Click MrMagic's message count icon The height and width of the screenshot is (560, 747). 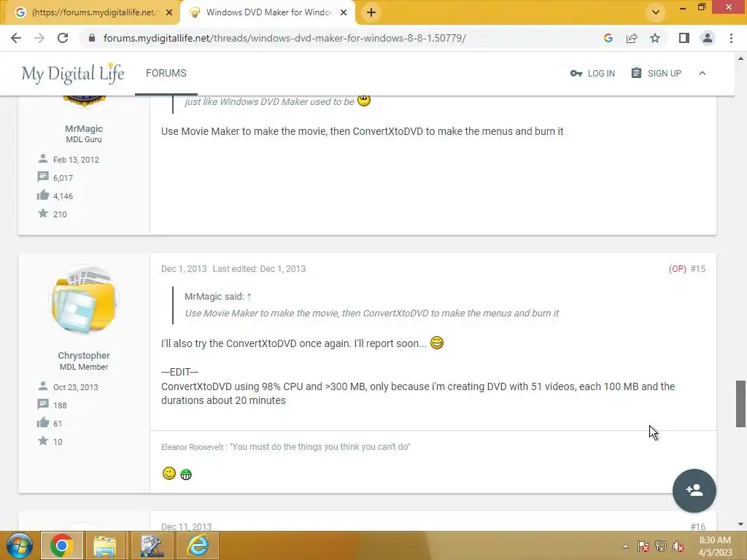(x=43, y=177)
